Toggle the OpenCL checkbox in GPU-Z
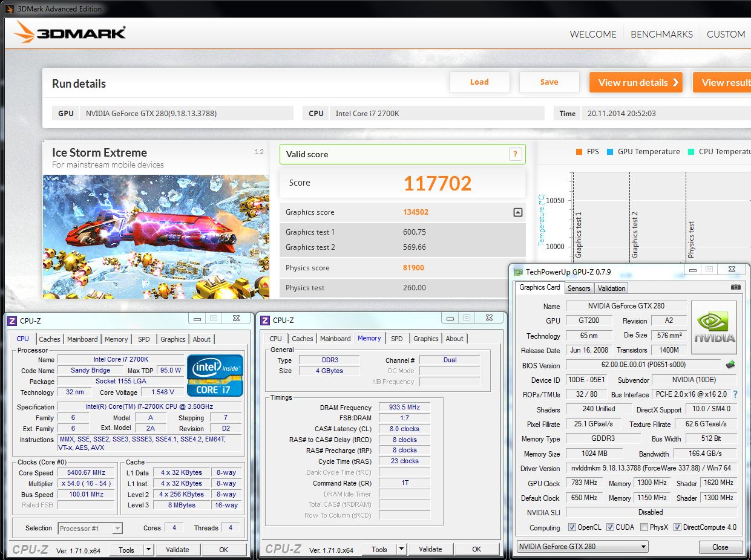Image resolution: width=751 pixels, height=560 pixels. click(572, 527)
